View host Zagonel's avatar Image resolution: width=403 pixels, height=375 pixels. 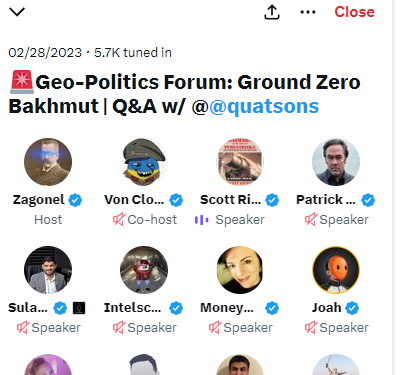coord(48,162)
